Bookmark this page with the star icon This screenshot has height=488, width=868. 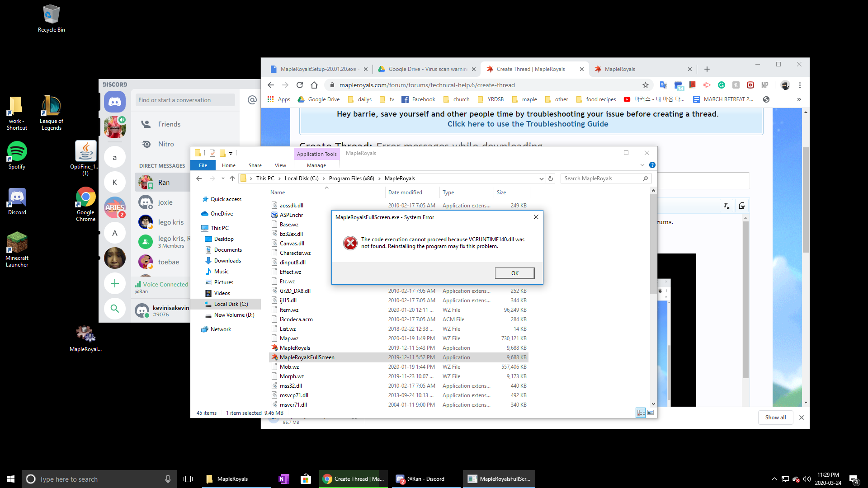[646, 85]
